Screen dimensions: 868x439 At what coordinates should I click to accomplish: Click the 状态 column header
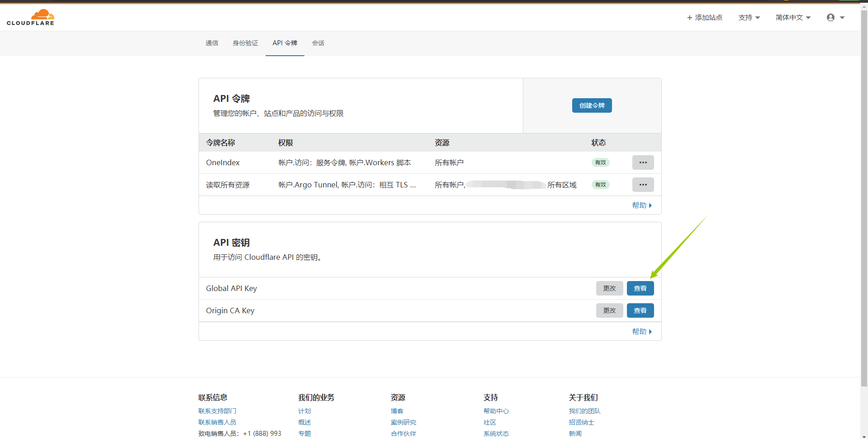coord(598,143)
